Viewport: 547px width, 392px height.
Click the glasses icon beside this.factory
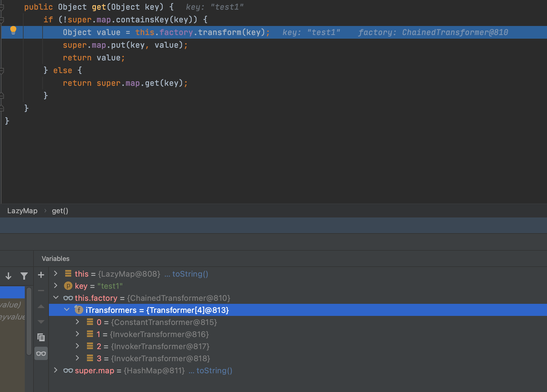pos(68,298)
